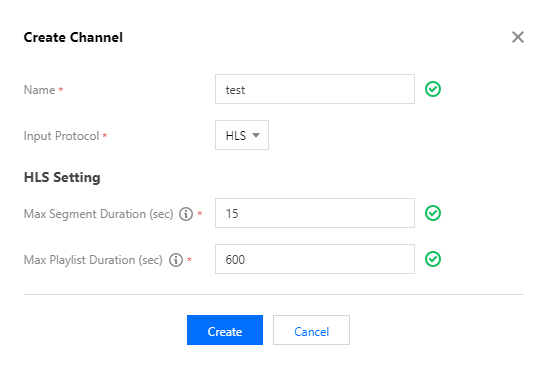Click the Input Protocol label
This screenshot has width=549, height=369.
pos(62,136)
